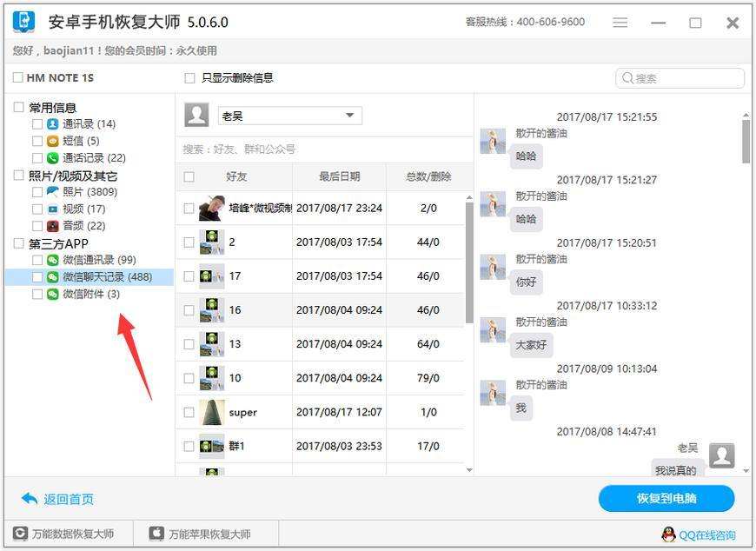
Task: Click QQ在线咨询 link
Action: [707, 535]
